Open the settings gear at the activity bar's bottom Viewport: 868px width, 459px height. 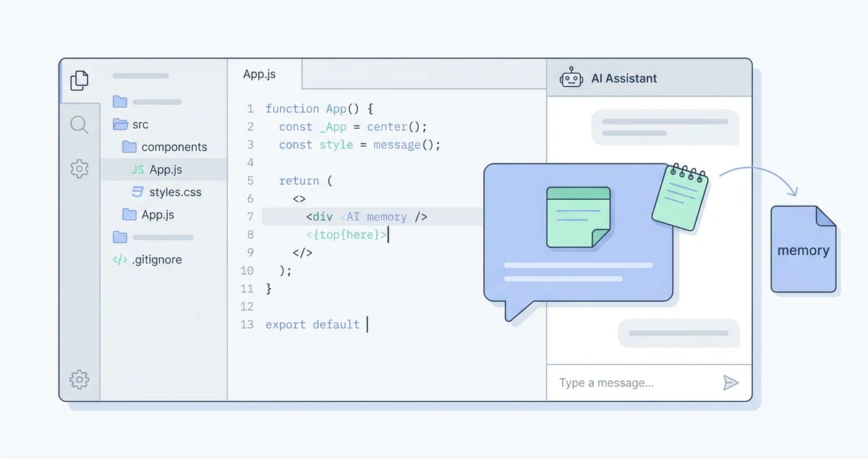tap(80, 379)
